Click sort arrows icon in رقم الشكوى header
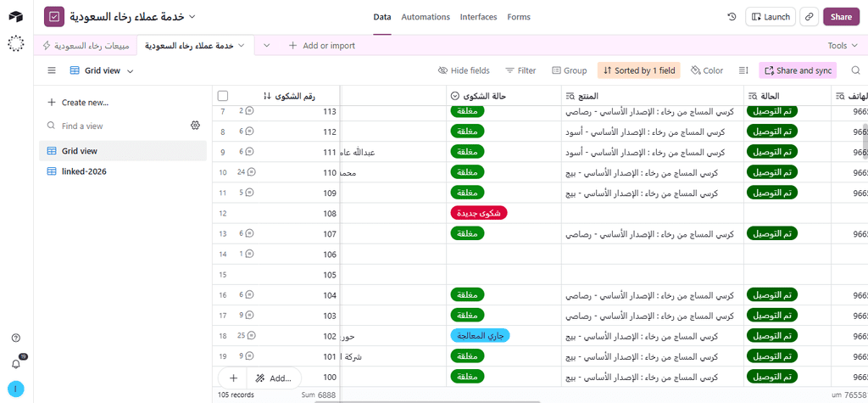The image size is (868, 403). pyautogui.click(x=267, y=96)
